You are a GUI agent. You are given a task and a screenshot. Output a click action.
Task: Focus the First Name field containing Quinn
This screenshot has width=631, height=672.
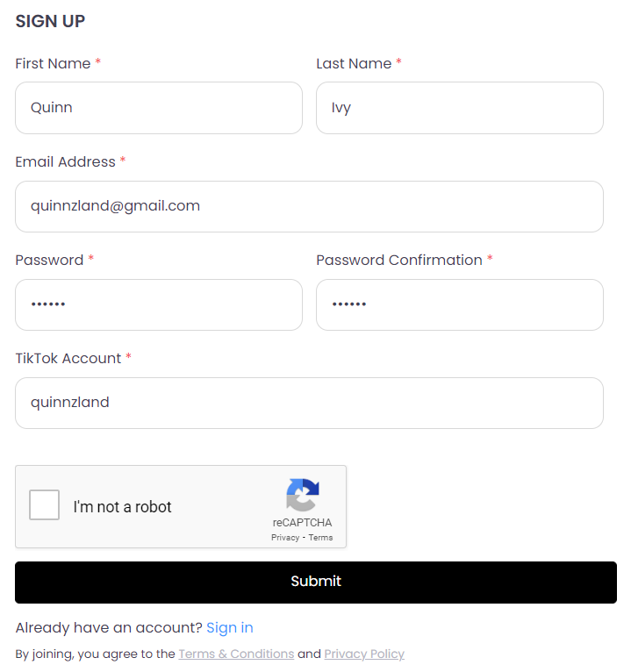coord(159,108)
